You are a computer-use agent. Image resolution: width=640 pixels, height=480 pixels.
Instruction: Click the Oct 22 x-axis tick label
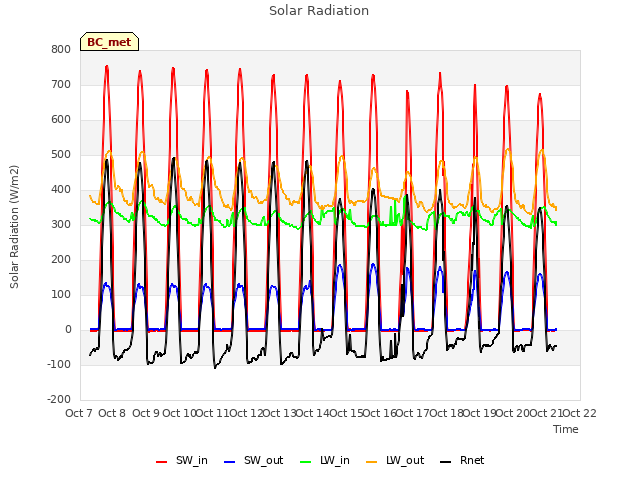579,413
